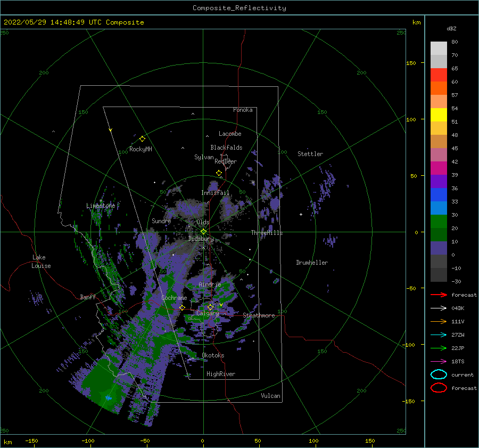Select the 10 dBZ purple color swatch
Viewport: 479px width, 448px height.
439,248
